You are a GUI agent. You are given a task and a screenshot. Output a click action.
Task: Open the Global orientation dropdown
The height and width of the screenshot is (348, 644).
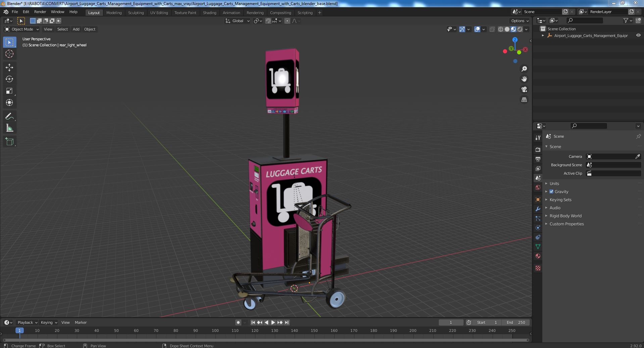pos(237,21)
